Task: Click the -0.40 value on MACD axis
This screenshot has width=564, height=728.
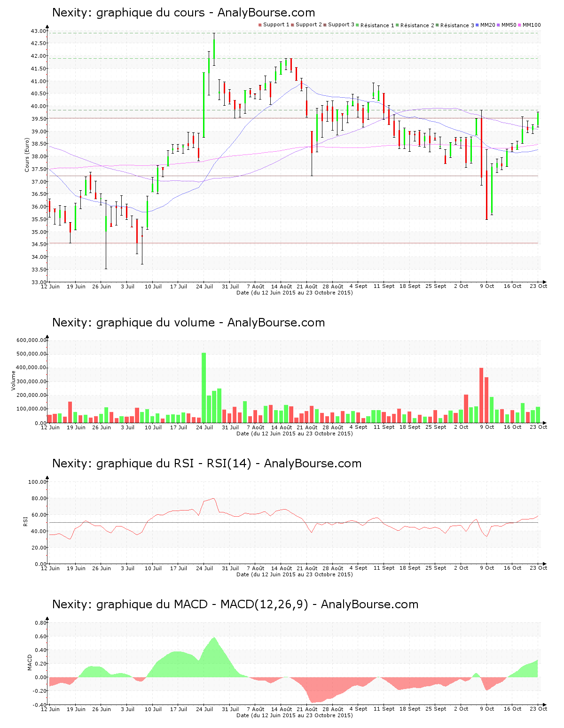Action: coord(39,705)
